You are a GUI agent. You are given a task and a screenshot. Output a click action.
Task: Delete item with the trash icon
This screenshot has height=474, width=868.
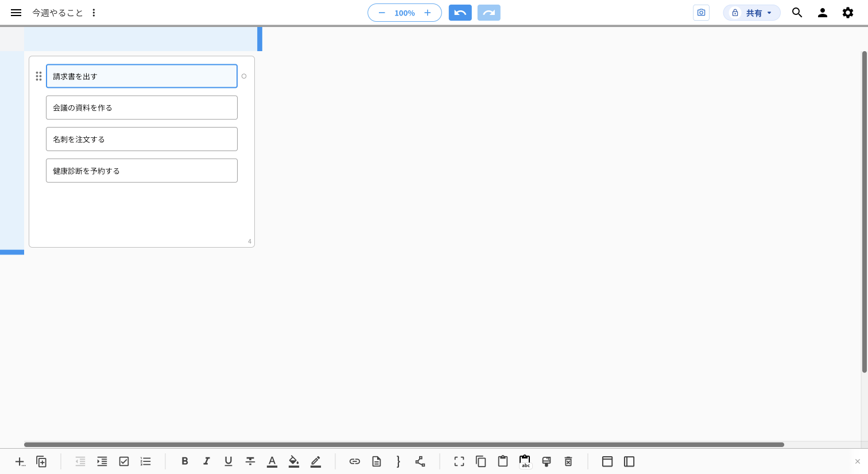pos(568,461)
